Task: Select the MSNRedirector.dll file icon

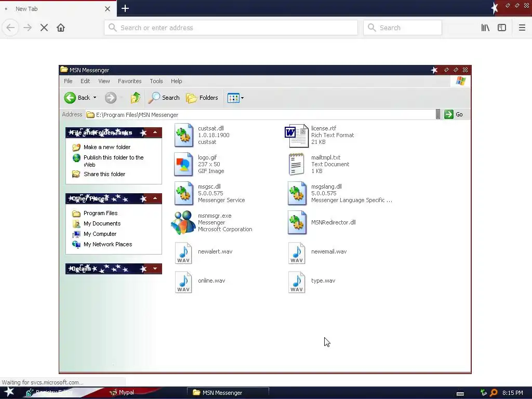Action: coord(297,222)
